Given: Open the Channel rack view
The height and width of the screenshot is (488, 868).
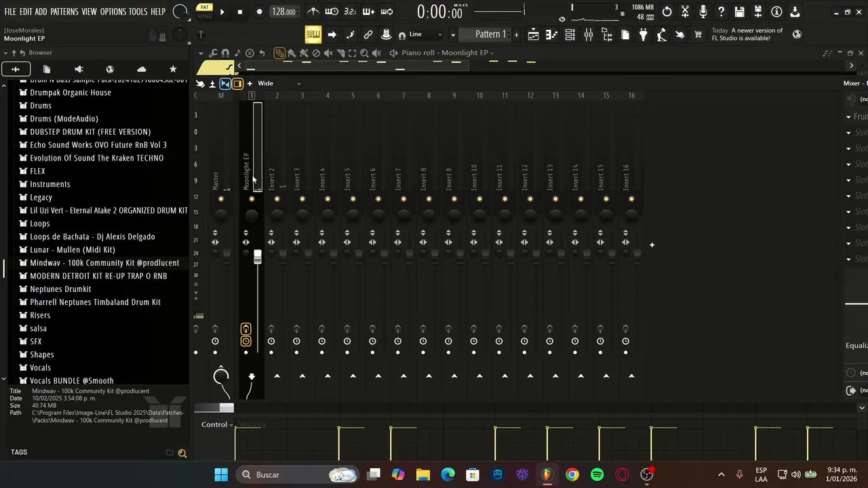Looking at the screenshot, I should click(570, 35).
